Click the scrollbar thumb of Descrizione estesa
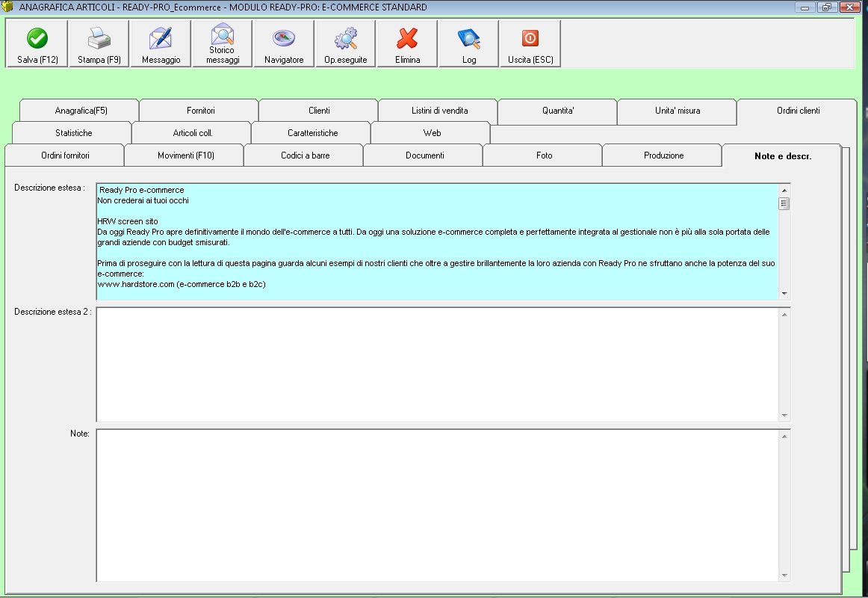The image size is (868, 598). coord(784,203)
